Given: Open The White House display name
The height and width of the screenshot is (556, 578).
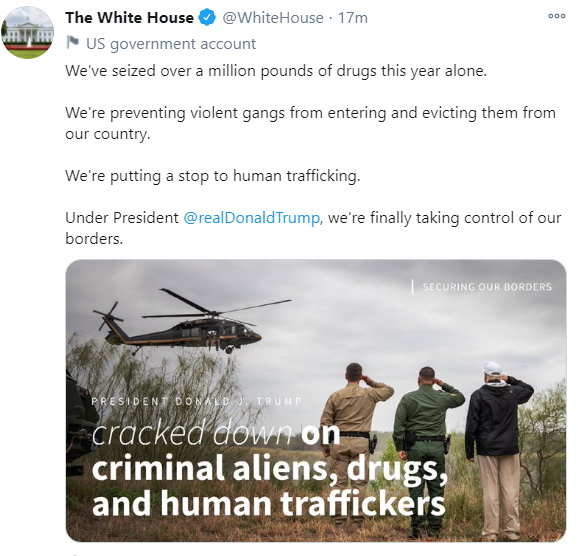Looking at the screenshot, I should tap(129, 18).
